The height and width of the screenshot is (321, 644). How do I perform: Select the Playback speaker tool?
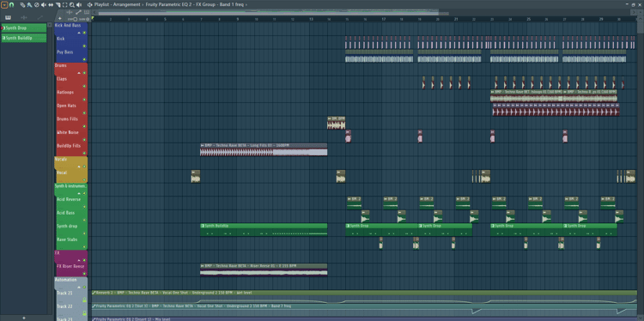coord(79,5)
